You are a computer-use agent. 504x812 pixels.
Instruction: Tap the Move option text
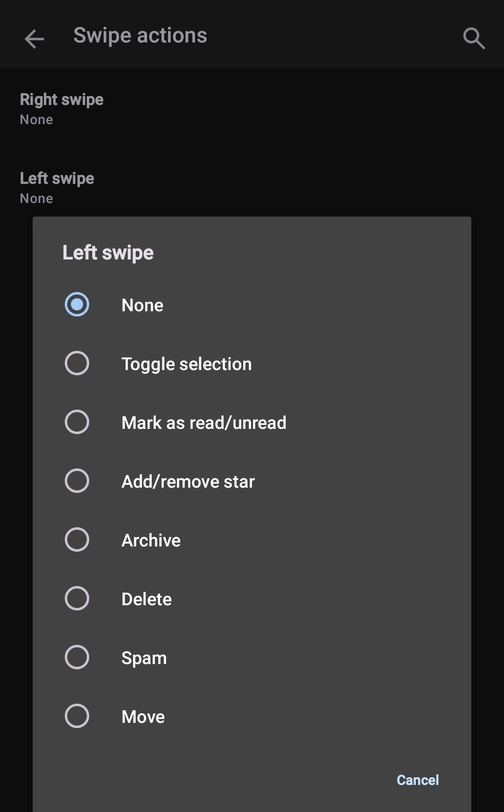click(143, 717)
